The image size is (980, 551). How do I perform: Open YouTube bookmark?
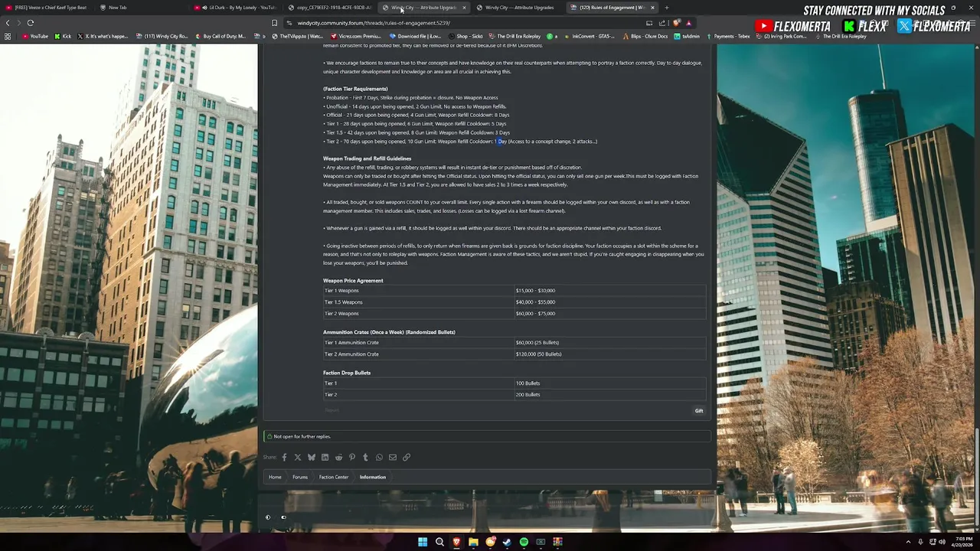click(34, 36)
